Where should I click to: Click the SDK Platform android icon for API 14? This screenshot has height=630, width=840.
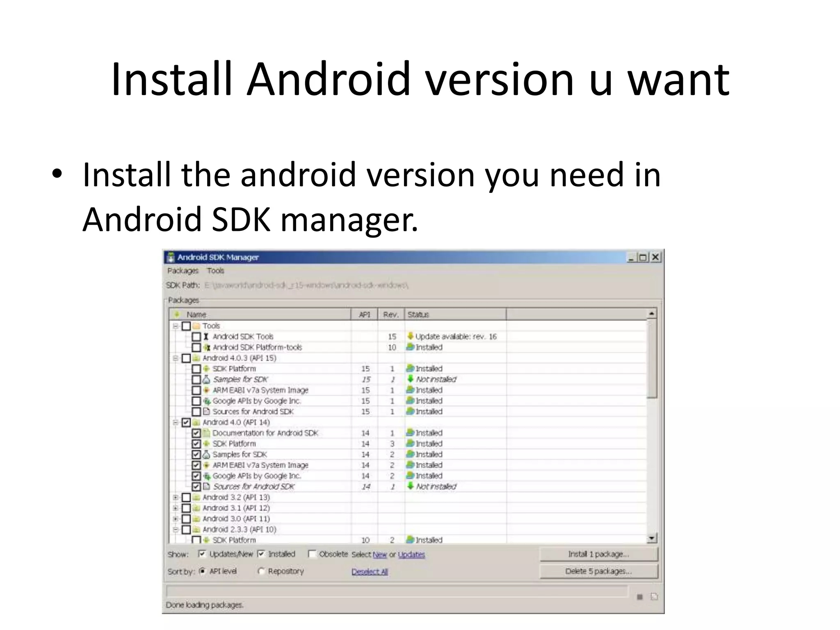(x=207, y=443)
